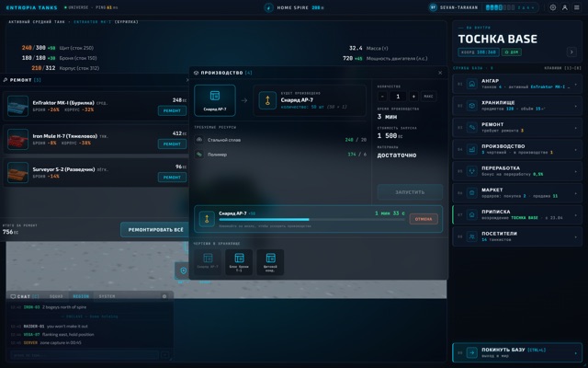Click the EnTraktor MK-I tank thumbnail

17,106
